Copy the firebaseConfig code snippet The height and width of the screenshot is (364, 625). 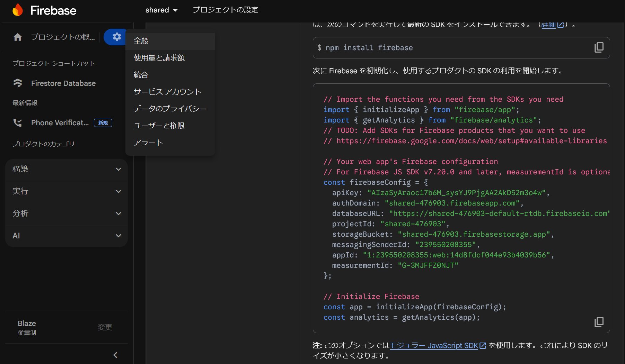599,322
